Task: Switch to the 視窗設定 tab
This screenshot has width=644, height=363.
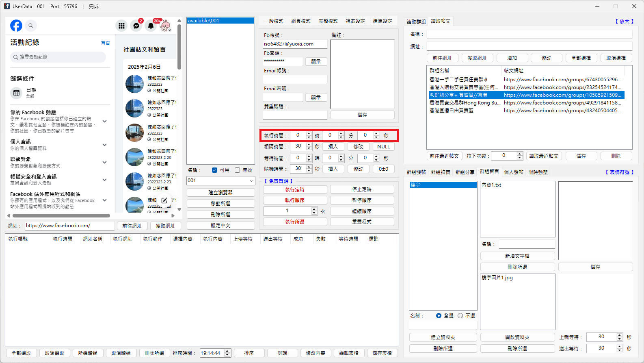Action: pos(355,21)
